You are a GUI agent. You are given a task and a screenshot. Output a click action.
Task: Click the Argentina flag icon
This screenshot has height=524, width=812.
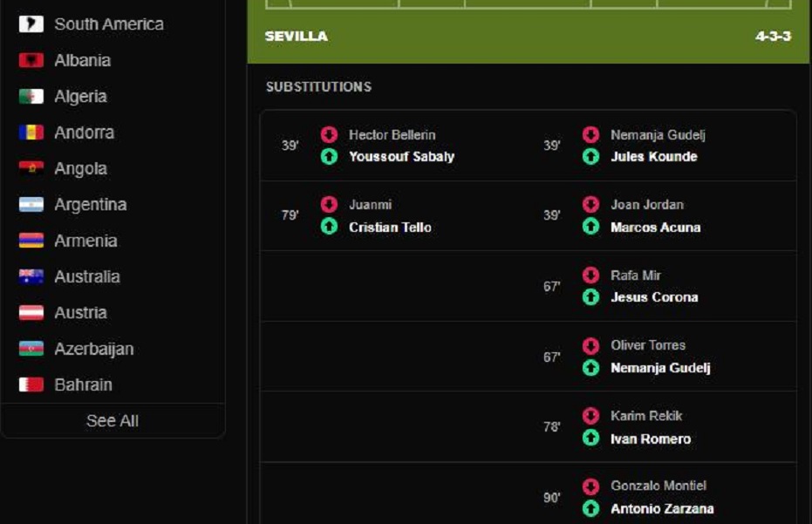click(x=31, y=205)
